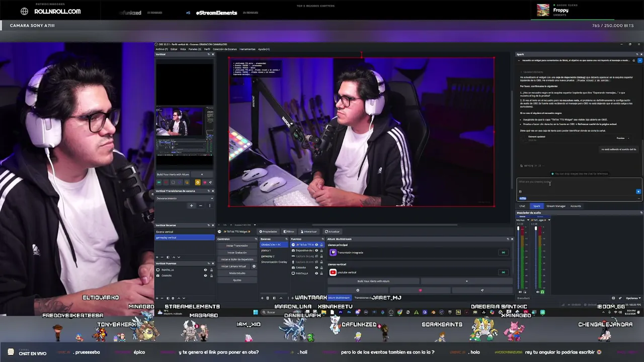The height and width of the screenshot is (362, 644).
Task: Click the Twitch icon in Lienzo principal
Action: tap(333, 252)
